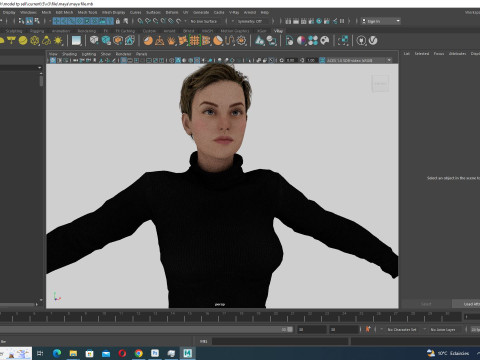Open the Symmetry Off dropdown
Viewport: 480px width, 360px height.
click(x=252, y=21)
